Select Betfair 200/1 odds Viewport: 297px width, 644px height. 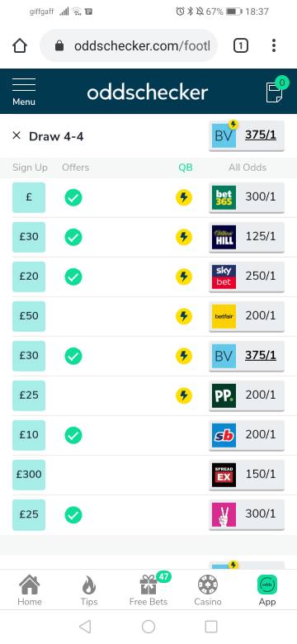[x=247, y=316]
